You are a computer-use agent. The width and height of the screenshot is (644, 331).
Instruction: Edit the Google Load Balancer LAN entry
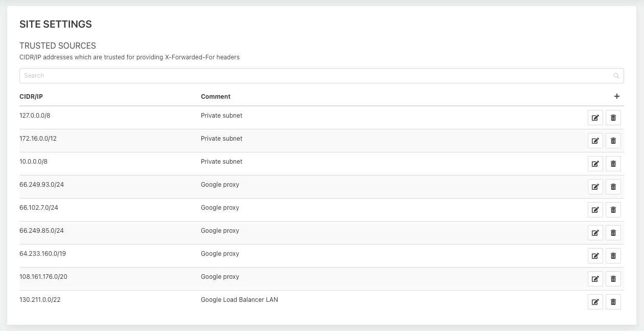pyautogui.click(x=595, y=302)
